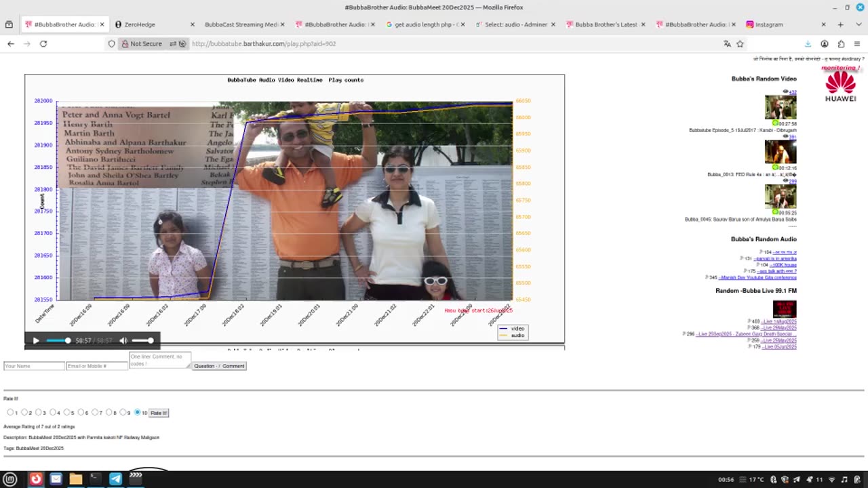Select rating 6 radio button
Image resolution: width=868 pixels, height=488 pixels.
[81, 413]
